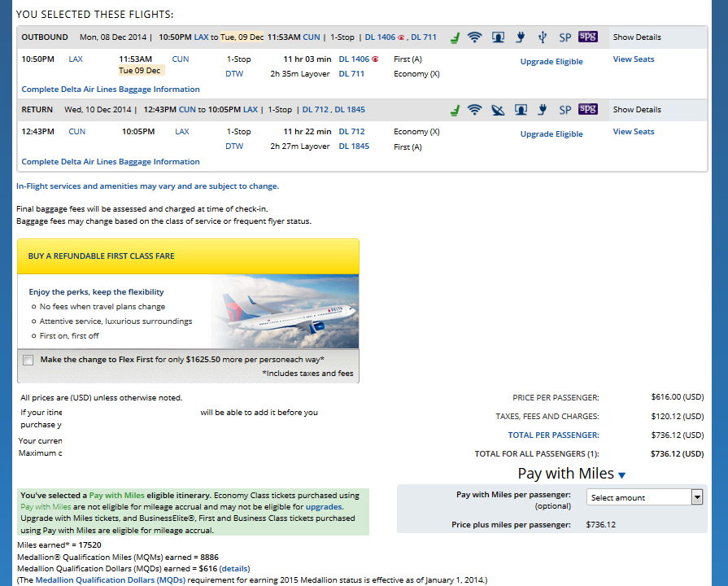
Task: Open the MQD details link
Action: click(x=234, y=568)
